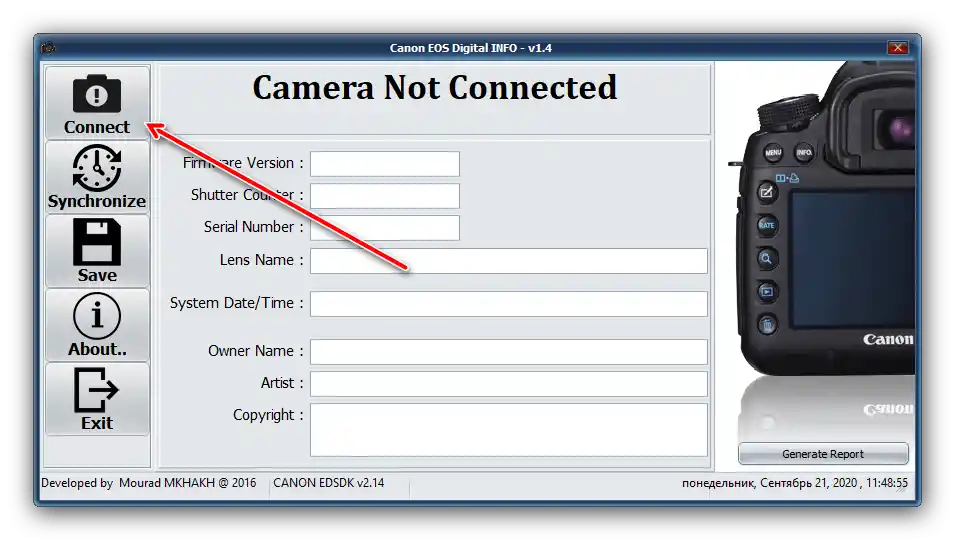Image resolution: width=955 pixels, height=540 pixels.
Task: Click the Canon camera picture
Action: click(x=822, y=219)
